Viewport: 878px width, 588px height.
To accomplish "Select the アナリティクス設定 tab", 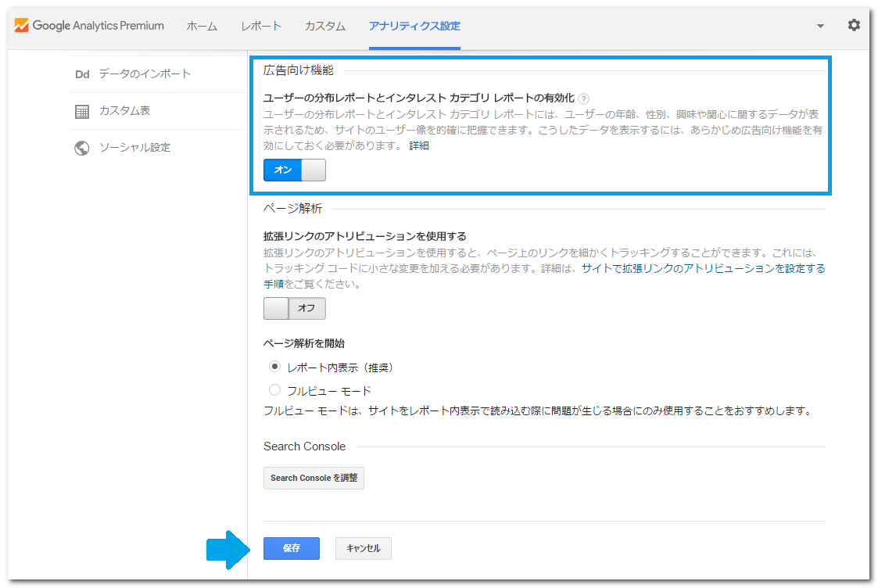I will pyautogui.click(x=414, y=26).
